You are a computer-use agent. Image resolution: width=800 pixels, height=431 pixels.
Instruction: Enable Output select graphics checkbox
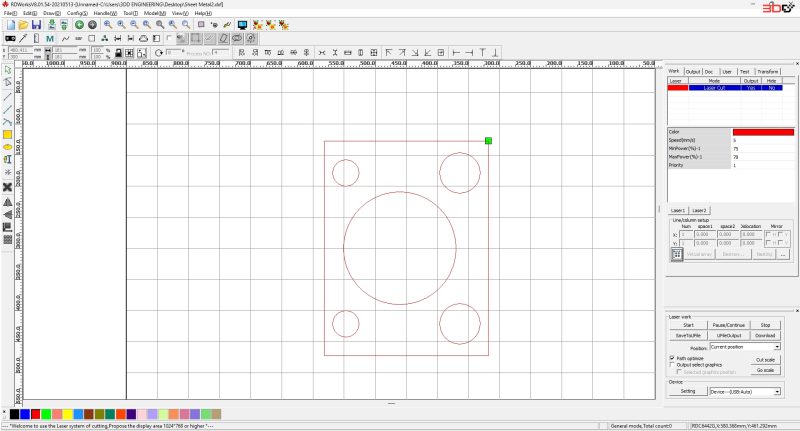(x=671, y=365)
